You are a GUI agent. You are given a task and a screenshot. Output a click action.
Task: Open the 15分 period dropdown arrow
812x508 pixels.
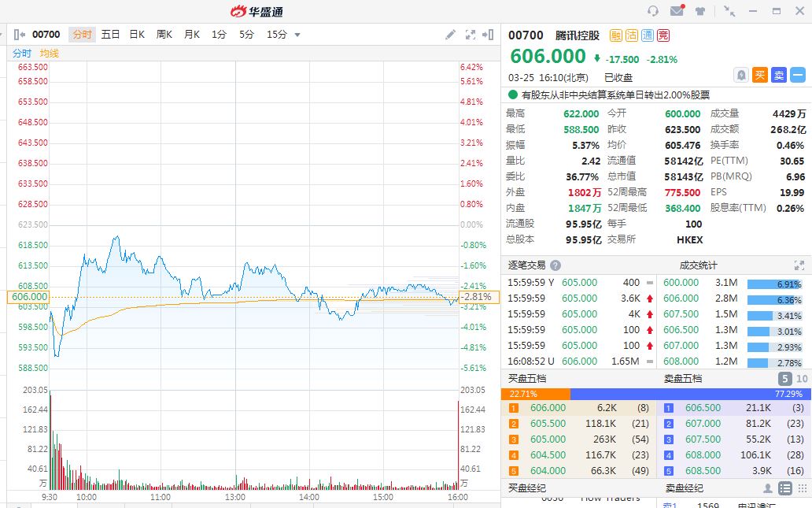click(297, 35)
